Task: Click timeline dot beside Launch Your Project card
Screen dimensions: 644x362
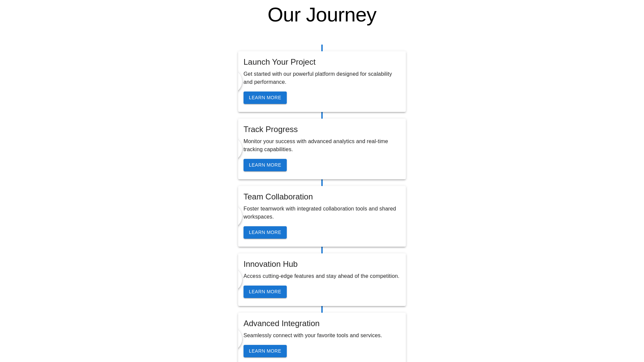Action: tap(239, 82)
